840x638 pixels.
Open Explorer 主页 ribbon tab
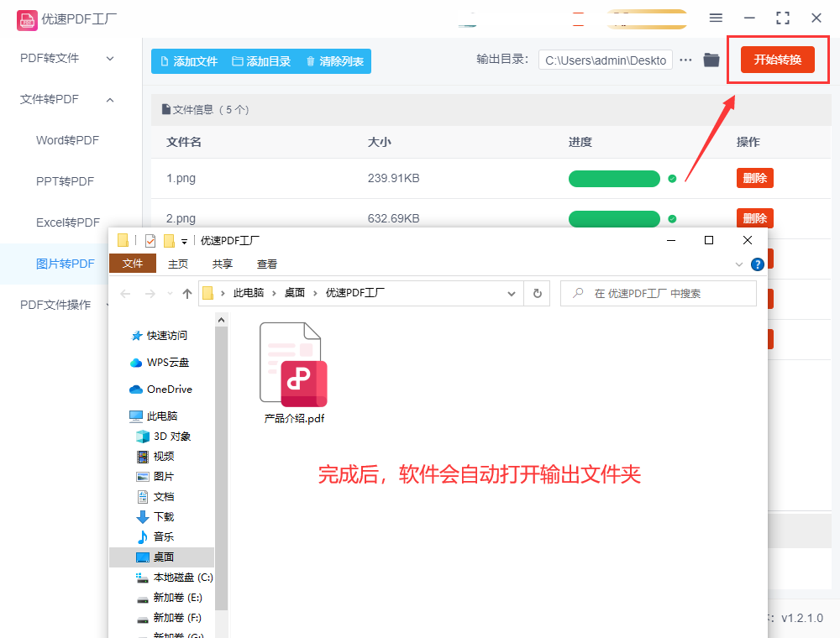(178, 264)
